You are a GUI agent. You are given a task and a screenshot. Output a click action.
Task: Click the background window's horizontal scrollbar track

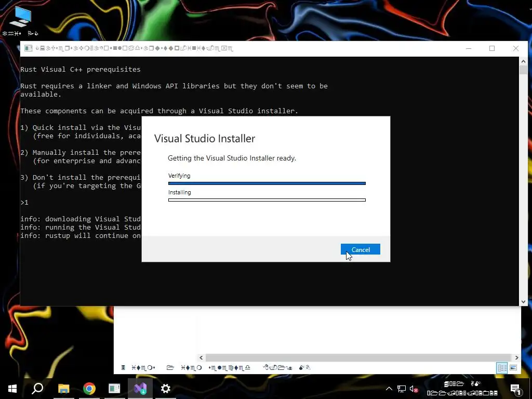(x=358, y=357)
